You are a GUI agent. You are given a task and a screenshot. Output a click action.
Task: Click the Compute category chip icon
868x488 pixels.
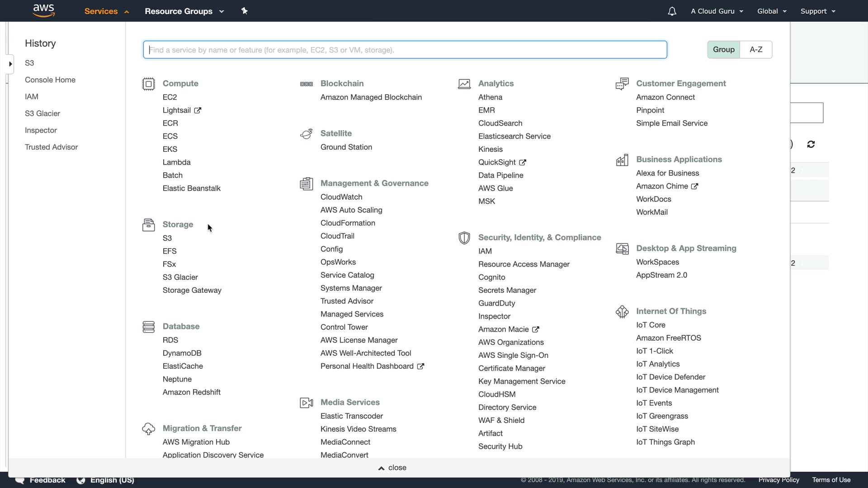pyautogui.click(x=148, y=84)
